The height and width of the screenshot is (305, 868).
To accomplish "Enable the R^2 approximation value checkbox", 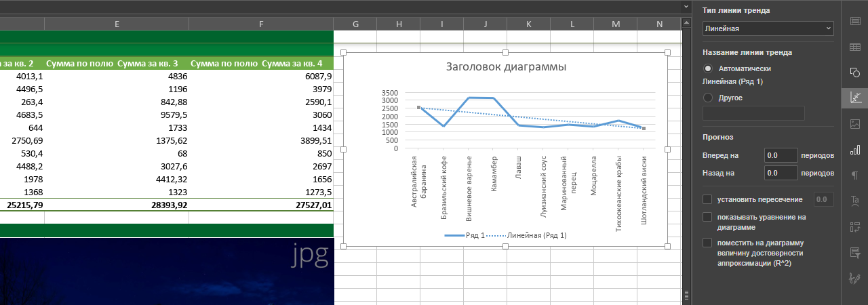I will click(x=708, y=243).
